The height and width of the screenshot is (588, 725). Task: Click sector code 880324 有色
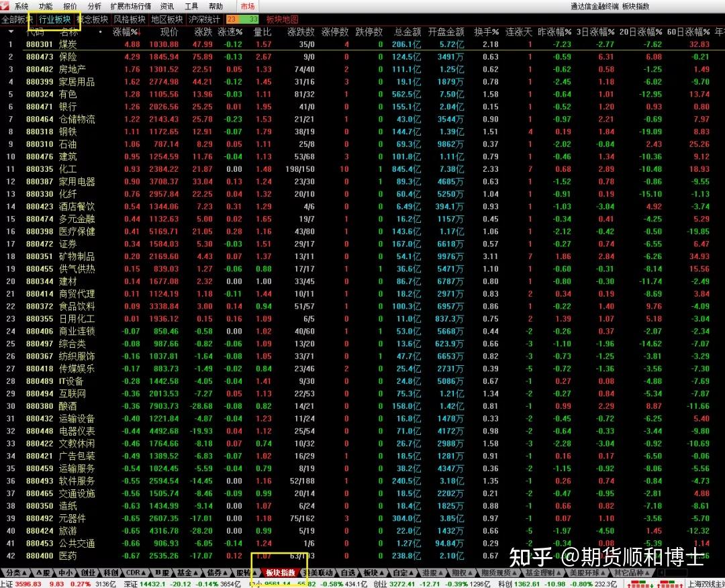coord(40,94)
